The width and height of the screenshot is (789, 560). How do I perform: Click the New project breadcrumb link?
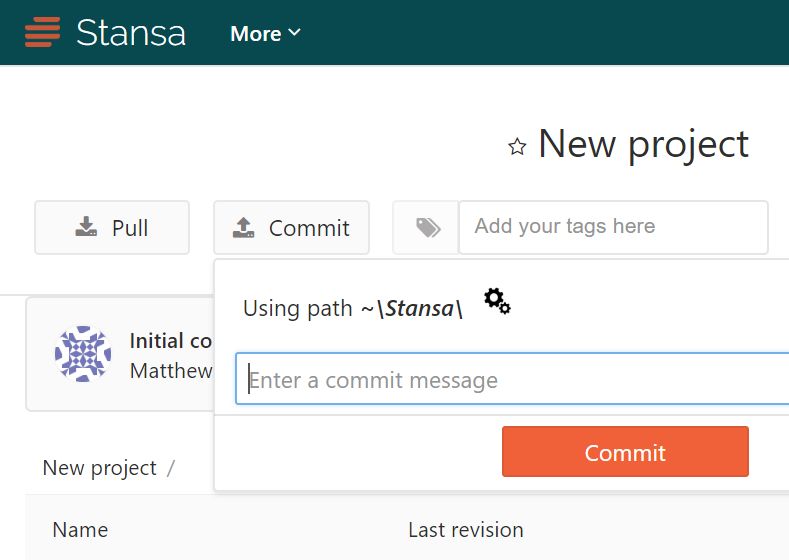coord(100,468)
